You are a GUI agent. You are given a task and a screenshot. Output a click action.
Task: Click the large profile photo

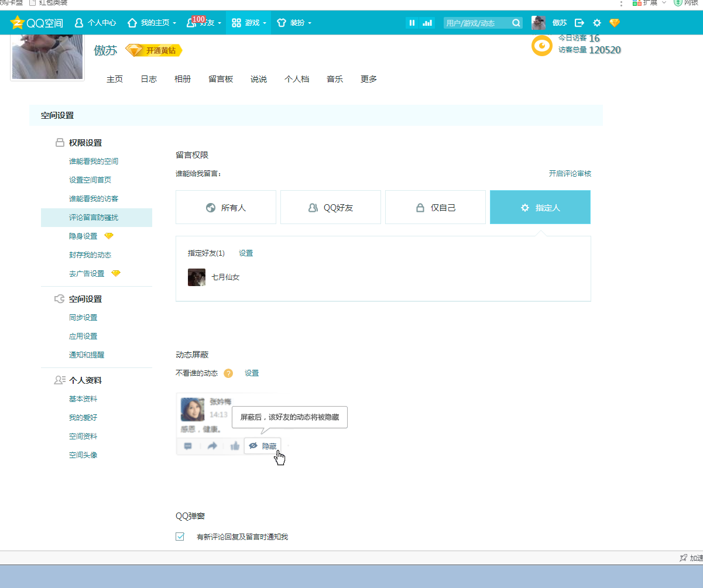[47, 57]
